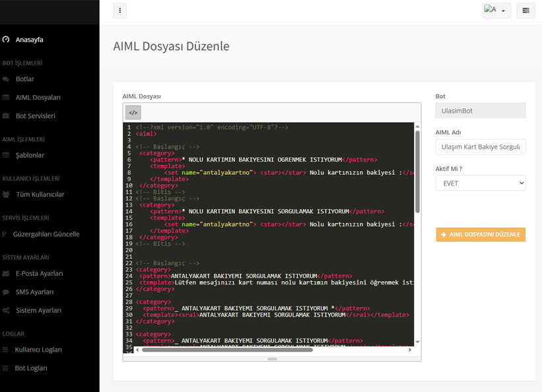This screenshot has width=542, height=392.
Task: Expand the language selector dropdown in header
Action: tap(496, 11)
